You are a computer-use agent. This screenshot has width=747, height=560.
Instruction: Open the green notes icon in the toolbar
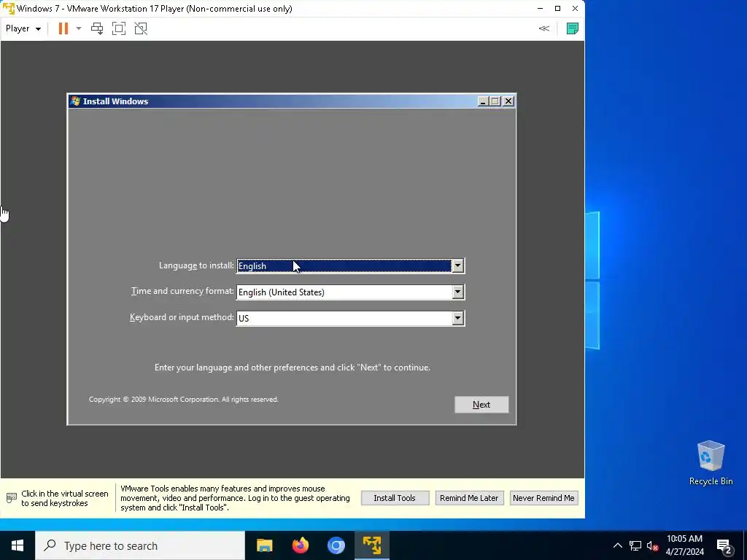[x=572, y=28]
